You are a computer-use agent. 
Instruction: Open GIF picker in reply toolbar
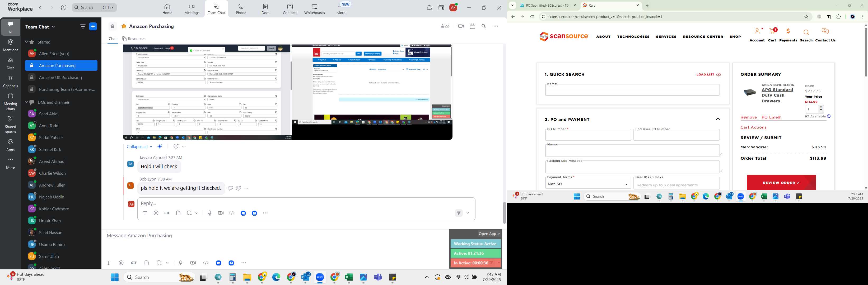click(167, 213)
